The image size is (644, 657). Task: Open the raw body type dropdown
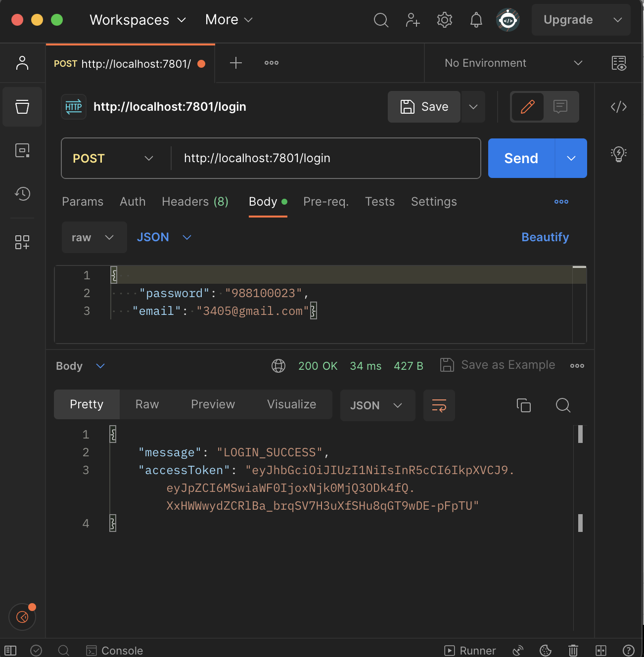click(94, 237)
